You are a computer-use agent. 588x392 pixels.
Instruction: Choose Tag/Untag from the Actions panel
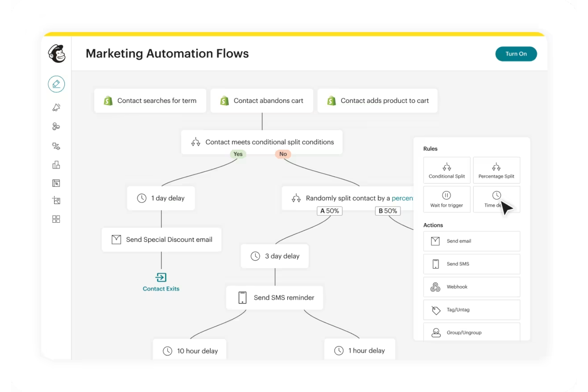click(x=471, y=310)
